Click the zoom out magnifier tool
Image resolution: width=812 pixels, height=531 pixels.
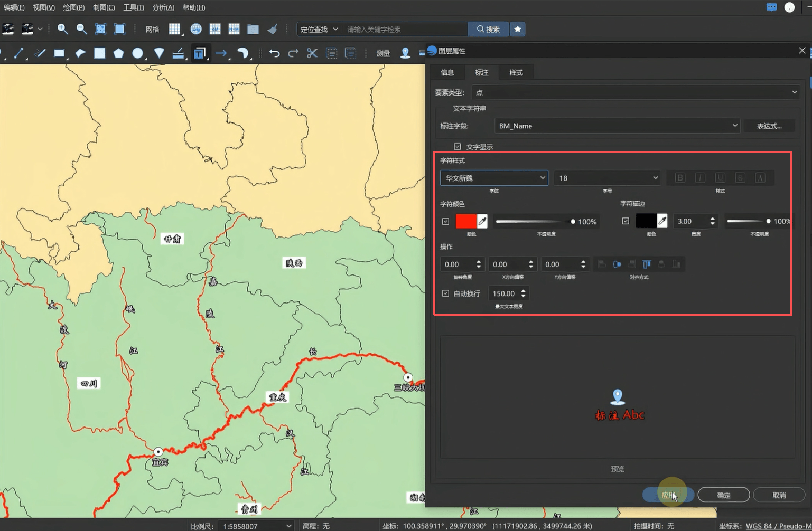pos(81,29)
